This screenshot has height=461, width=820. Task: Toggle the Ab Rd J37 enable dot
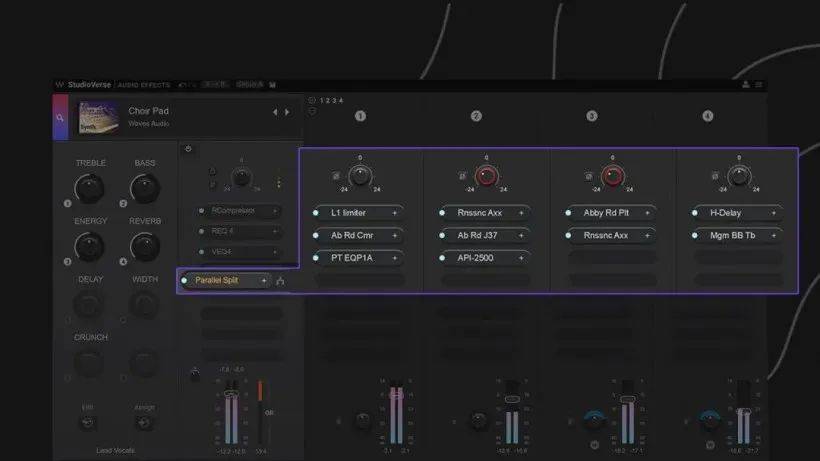pyautogui.click(x=442, y=236)
